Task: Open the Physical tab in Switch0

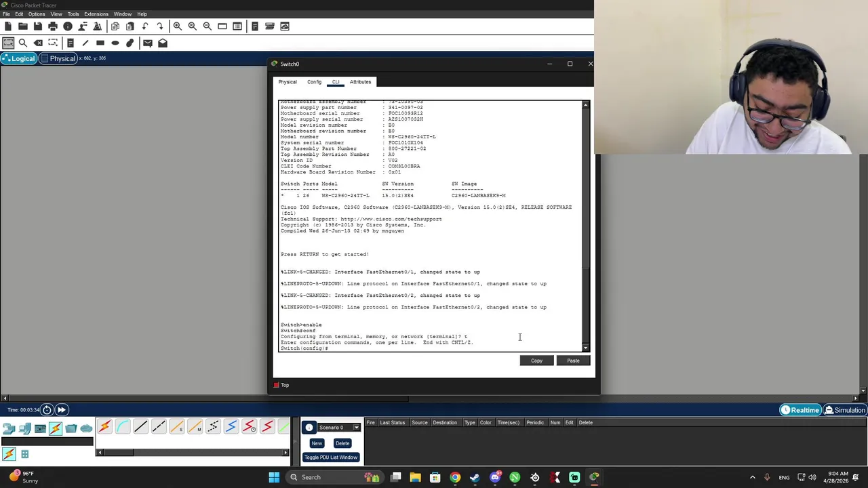Action: pyautogui.click(x=288, y=82)
